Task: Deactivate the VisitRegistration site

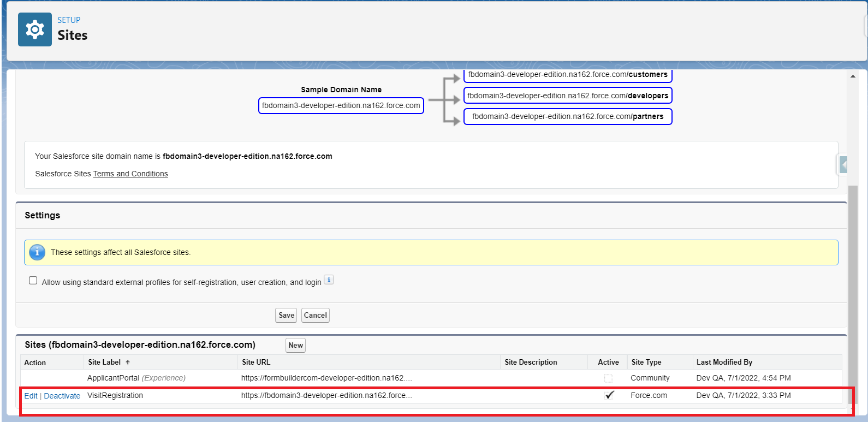Action: click(62, 396)
